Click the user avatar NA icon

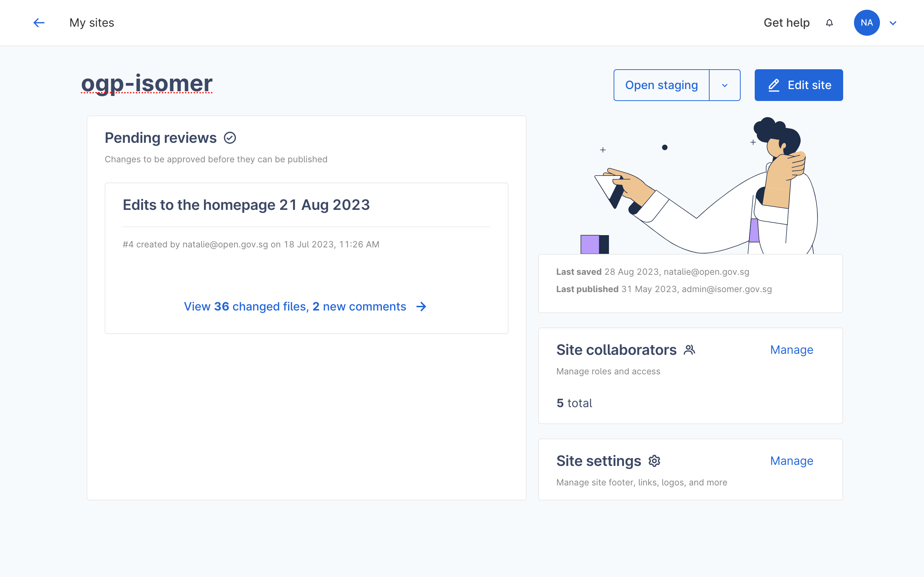point(867,23)
